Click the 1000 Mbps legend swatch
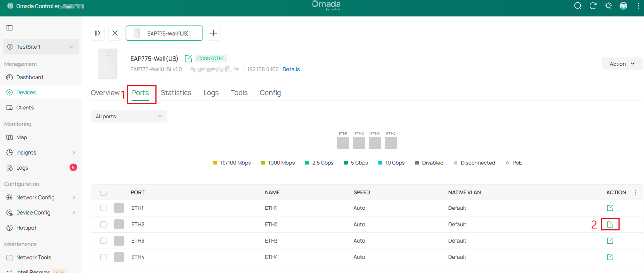The width and height of the screenshot is (644, 273). (x=263, y=163)
